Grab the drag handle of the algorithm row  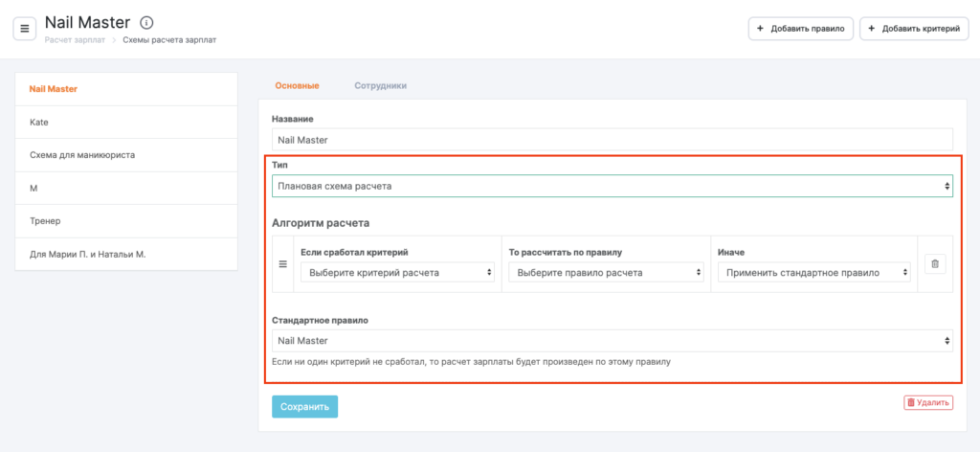(282, 263)
